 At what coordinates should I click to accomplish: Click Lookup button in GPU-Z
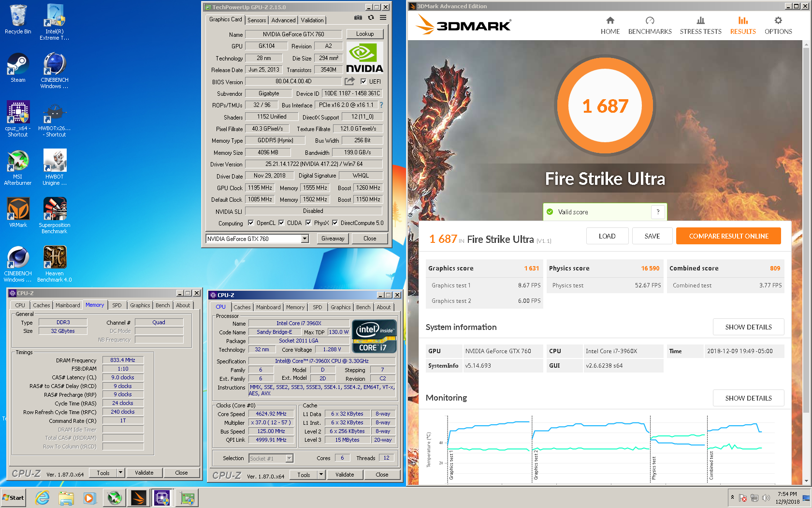365,34
